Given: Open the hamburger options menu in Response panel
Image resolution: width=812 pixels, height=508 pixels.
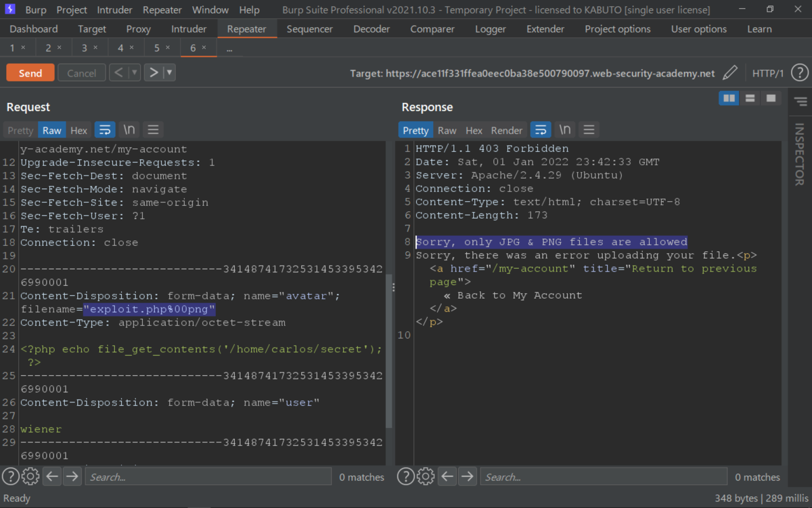Looking at the screenshot, I should pyautogui.click(x=589, y=130).
